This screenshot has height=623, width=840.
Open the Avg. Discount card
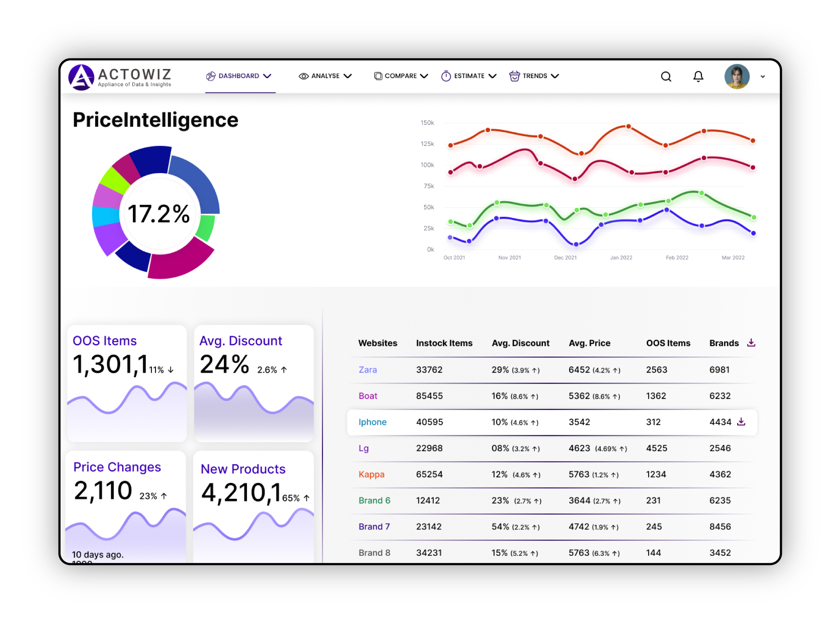pos(254,384)
